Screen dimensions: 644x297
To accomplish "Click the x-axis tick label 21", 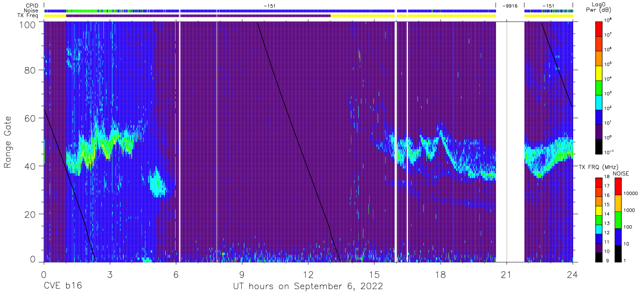I will click(506, 274).
